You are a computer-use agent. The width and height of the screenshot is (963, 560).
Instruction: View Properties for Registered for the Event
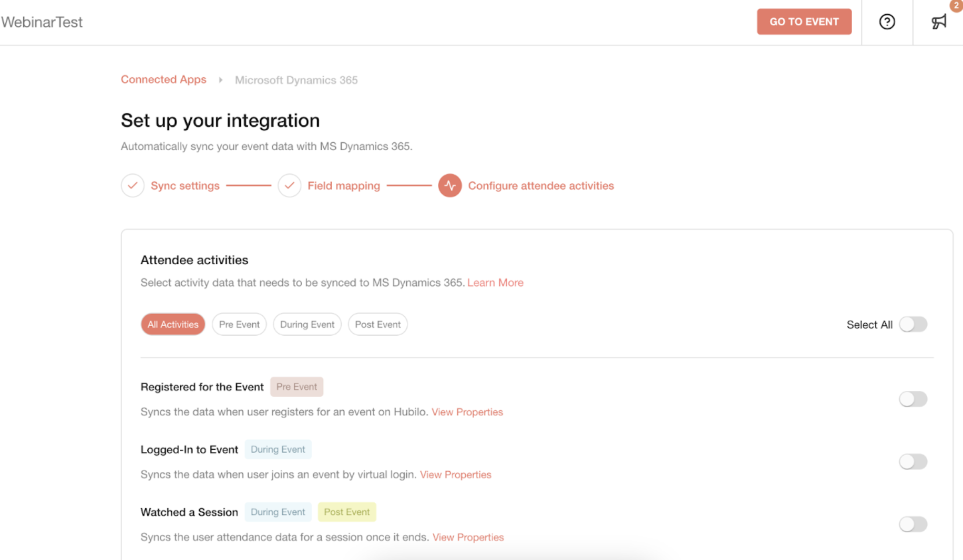(467, 412)
